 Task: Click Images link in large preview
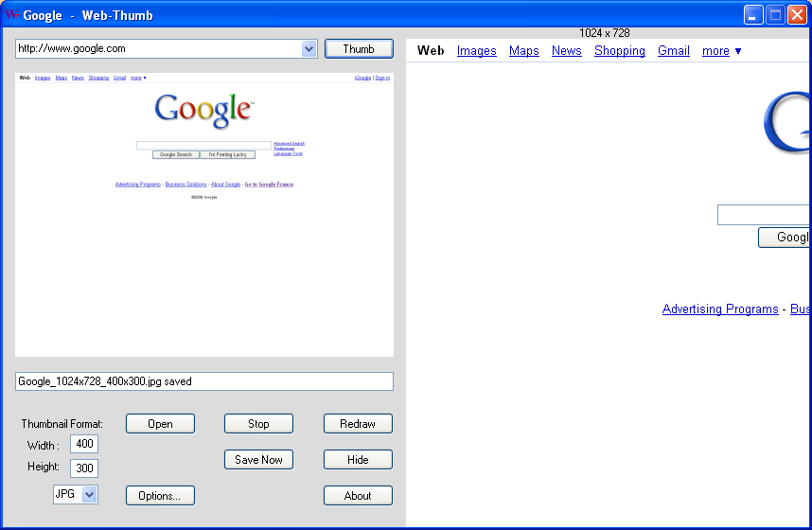tap(476, 51)
